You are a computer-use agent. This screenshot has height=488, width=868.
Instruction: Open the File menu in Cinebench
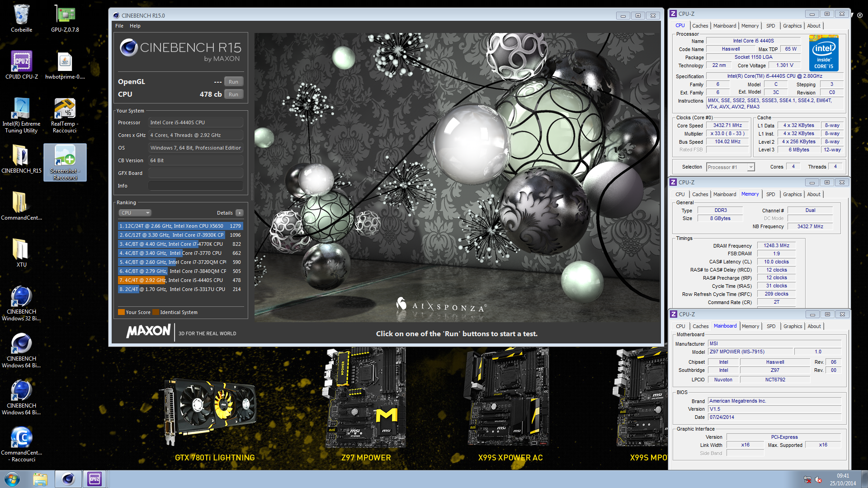pyautogui.click(x=119, y=26)
